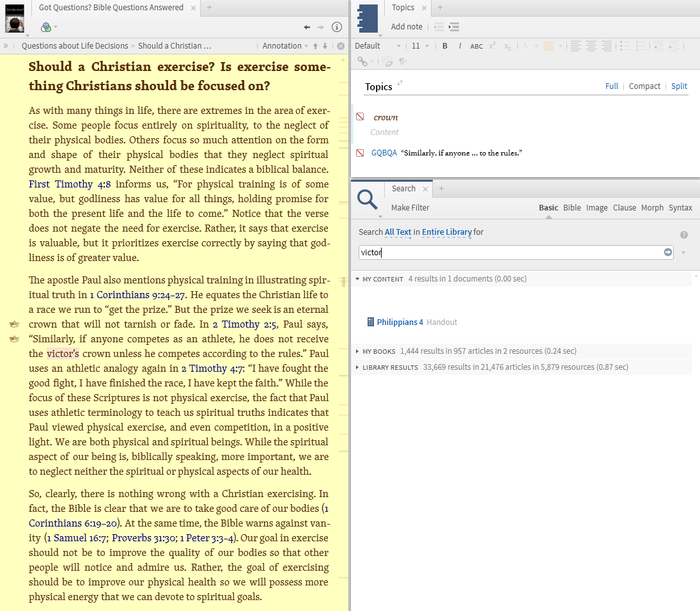Change the Entire Library search scope
The height and width of the screenshot is (611, 700).
point(447,232)
